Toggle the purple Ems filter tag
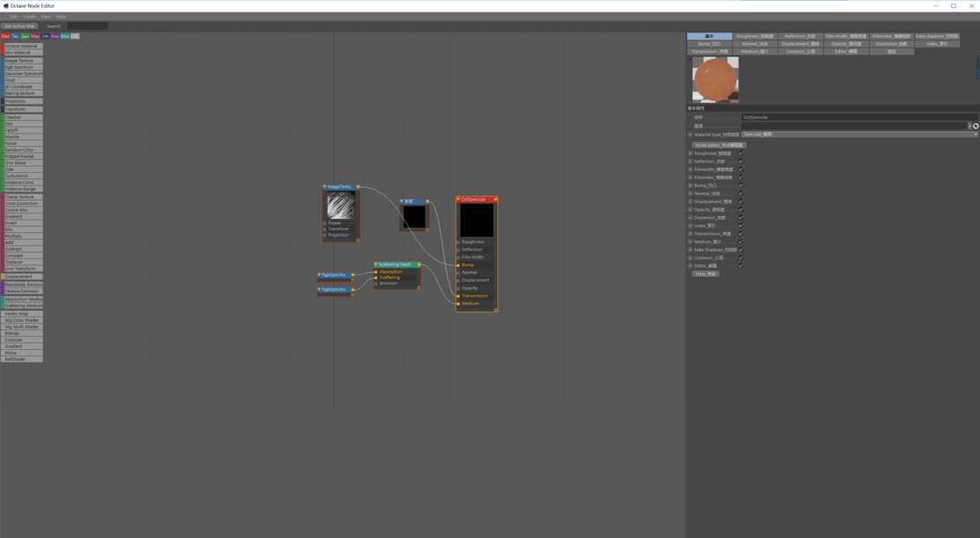The height and width of the screenshot is (538, 980). pyautogui.click(x=55, y=36)
